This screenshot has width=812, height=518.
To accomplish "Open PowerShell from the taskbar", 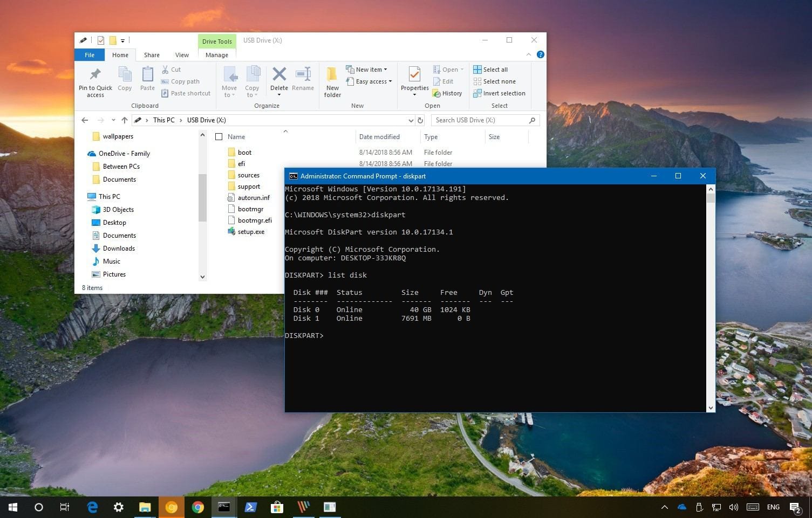I will (x=250, y=507).
